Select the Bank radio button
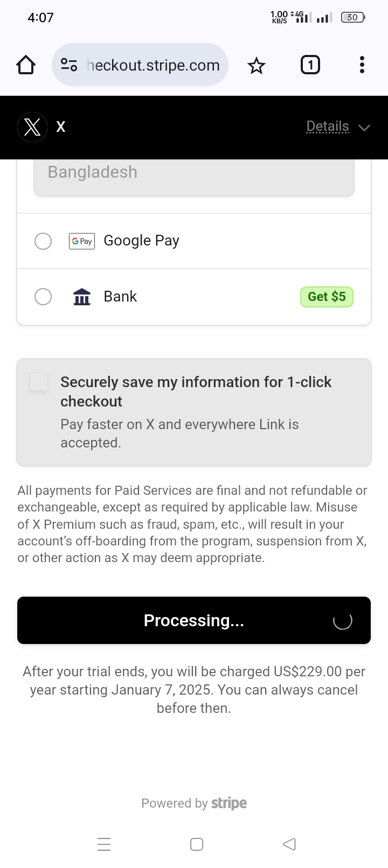388x868 pixels. click(x=43, y=297)
